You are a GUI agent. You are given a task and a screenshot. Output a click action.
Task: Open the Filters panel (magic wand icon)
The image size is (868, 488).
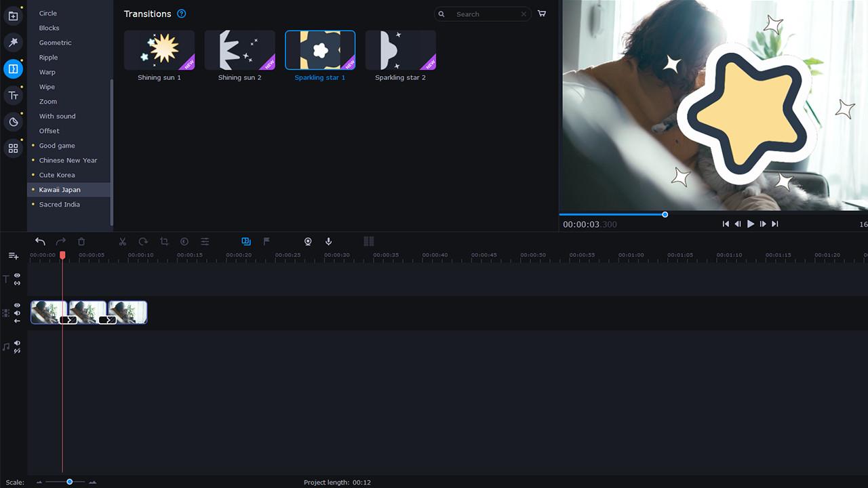tap(14, 42)
